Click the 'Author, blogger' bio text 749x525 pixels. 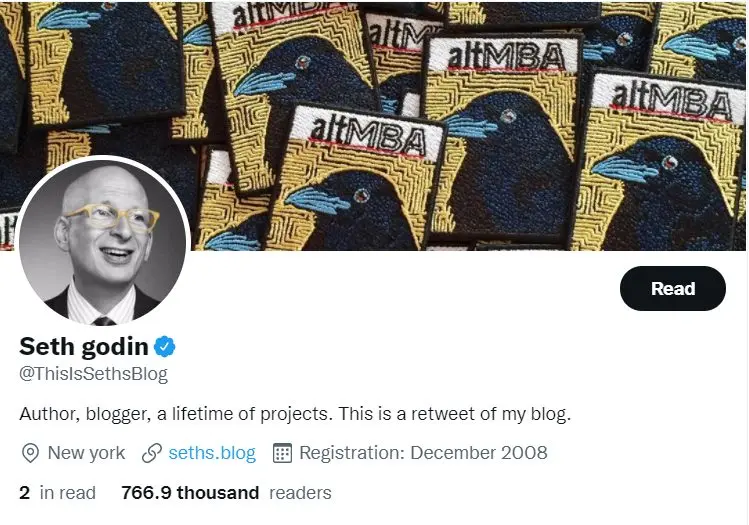(82, 414)
